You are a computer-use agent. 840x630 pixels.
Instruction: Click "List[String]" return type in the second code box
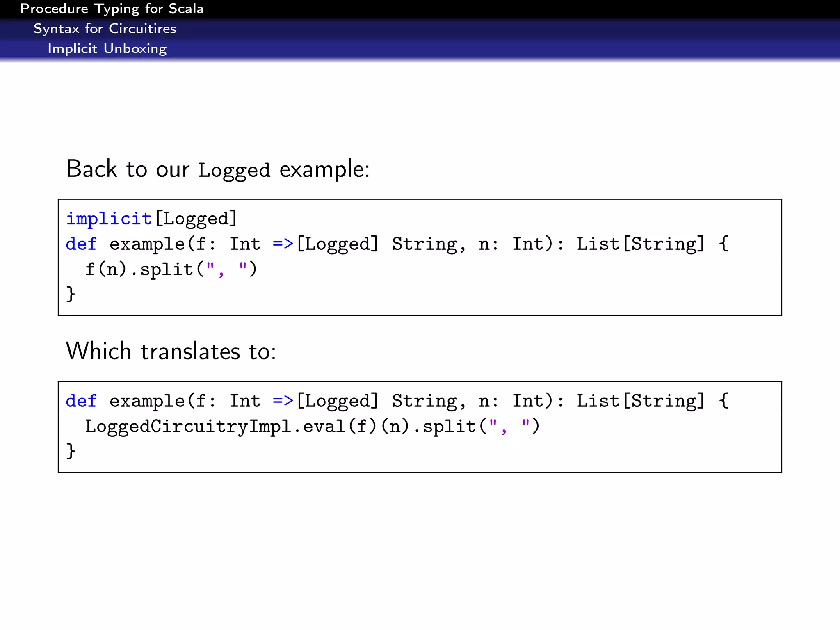coord(640,401)
